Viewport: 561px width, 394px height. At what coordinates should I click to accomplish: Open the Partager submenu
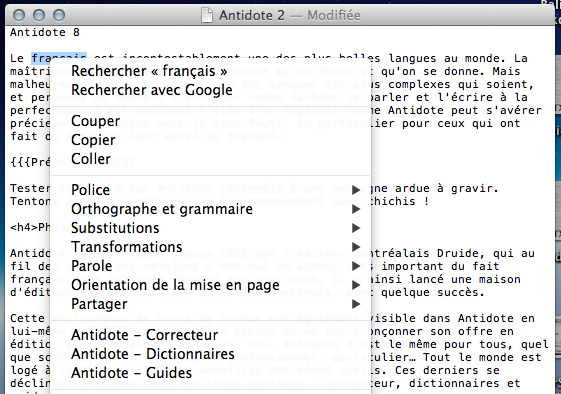click(210, 304)
